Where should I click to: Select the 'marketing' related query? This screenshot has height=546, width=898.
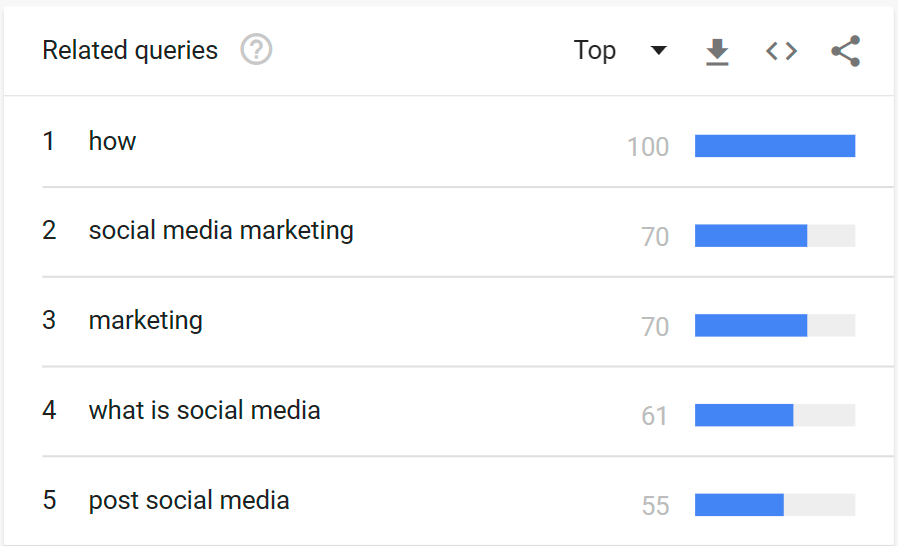coord(146,321)
